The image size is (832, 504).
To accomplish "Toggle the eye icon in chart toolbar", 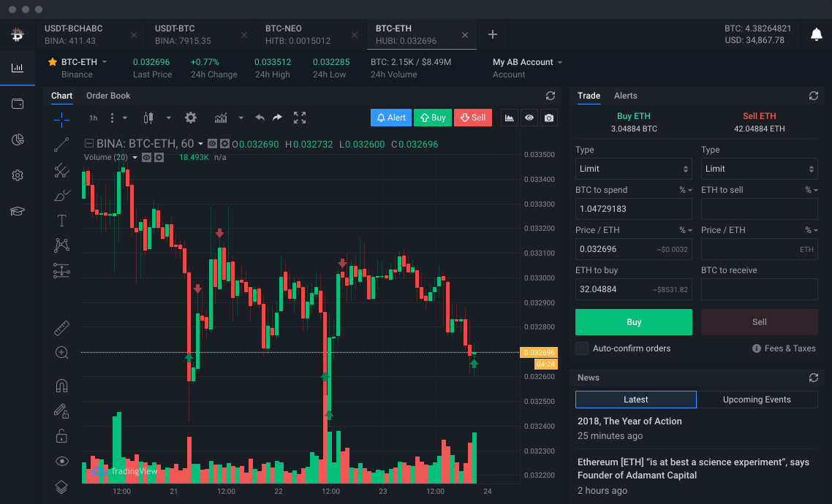I will (x=529, y=118).
